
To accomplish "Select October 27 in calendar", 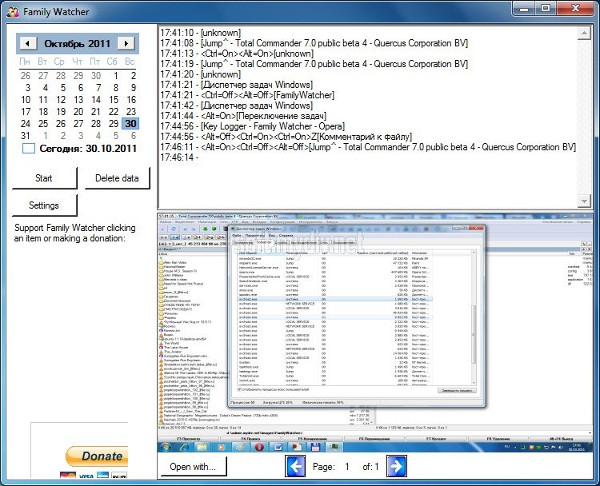I will click(78, 124).
